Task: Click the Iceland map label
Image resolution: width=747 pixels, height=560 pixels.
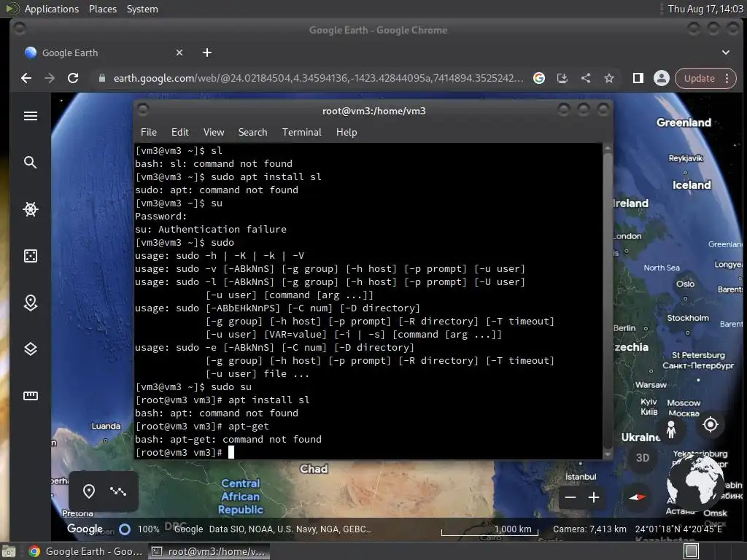Action: 692,184
